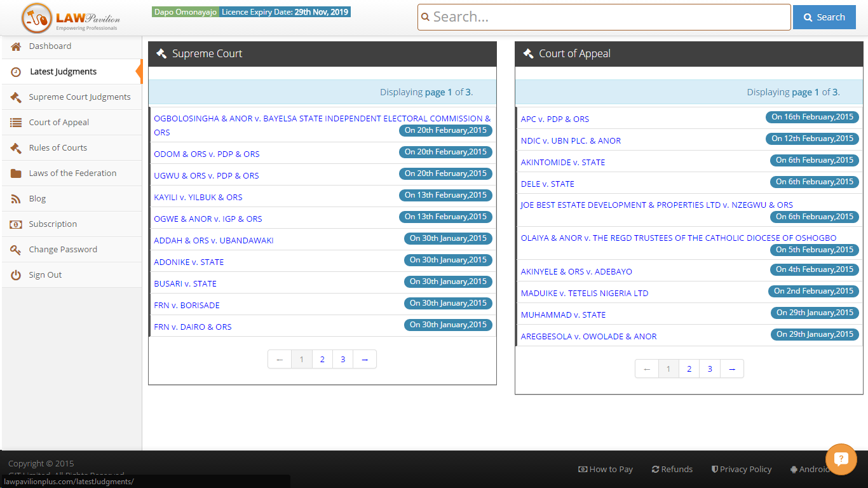Click the Laws of the Federation folder icon

coord(16,173)
